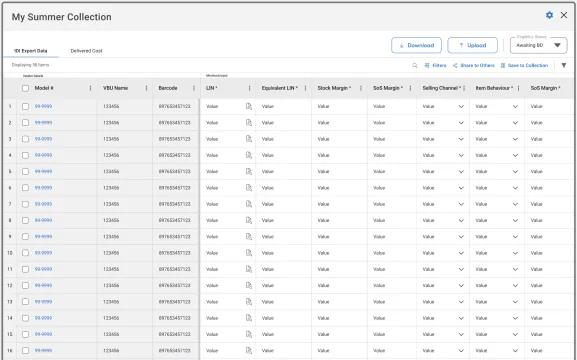This screenshot has height=360, width=577.
Task: Open the Stock Margin column options menu
Action: pos(361,88)
